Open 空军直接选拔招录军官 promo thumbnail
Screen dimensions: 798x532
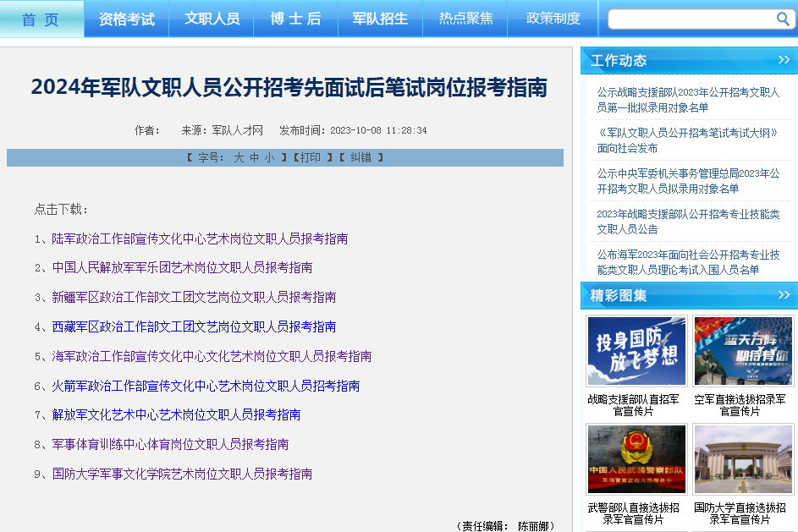tap(743, 351)
